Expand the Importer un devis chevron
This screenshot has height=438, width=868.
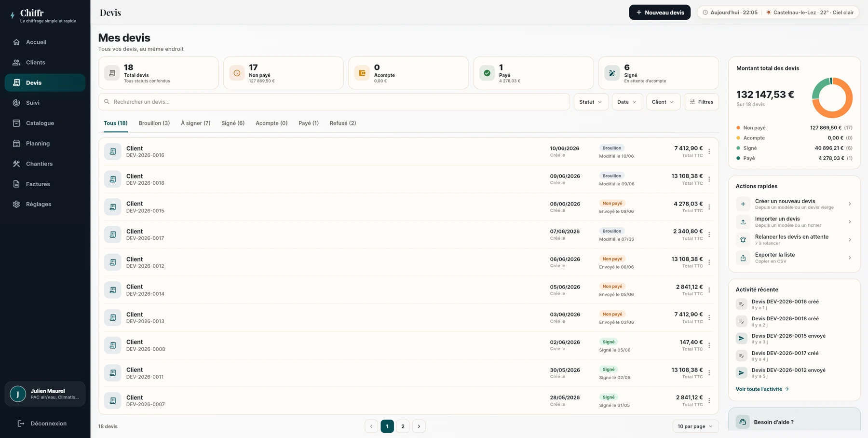(850, 222)
